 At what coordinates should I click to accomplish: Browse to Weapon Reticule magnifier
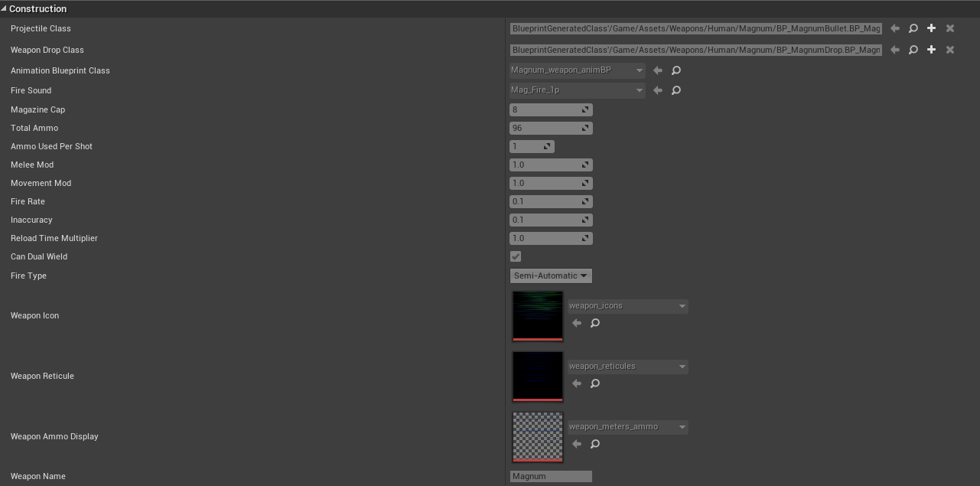point(594,383)
